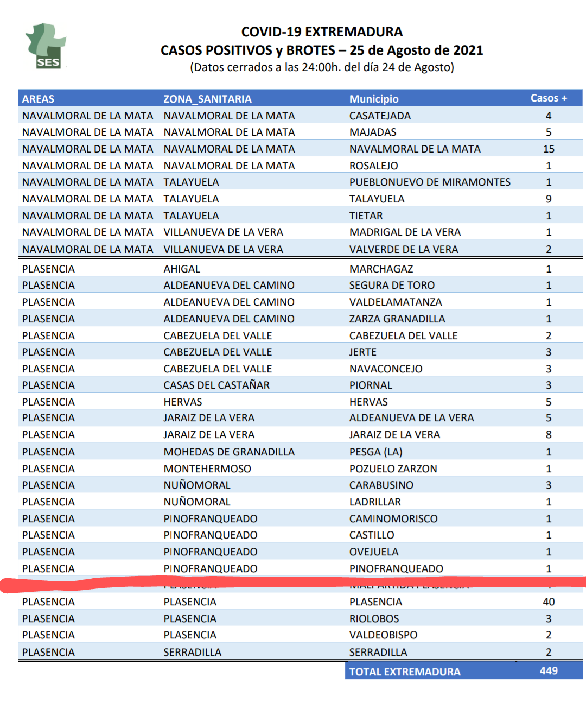Select municipality ZARZA GRANADILLA
Screen dimensions: 586x728
[397, 319]
